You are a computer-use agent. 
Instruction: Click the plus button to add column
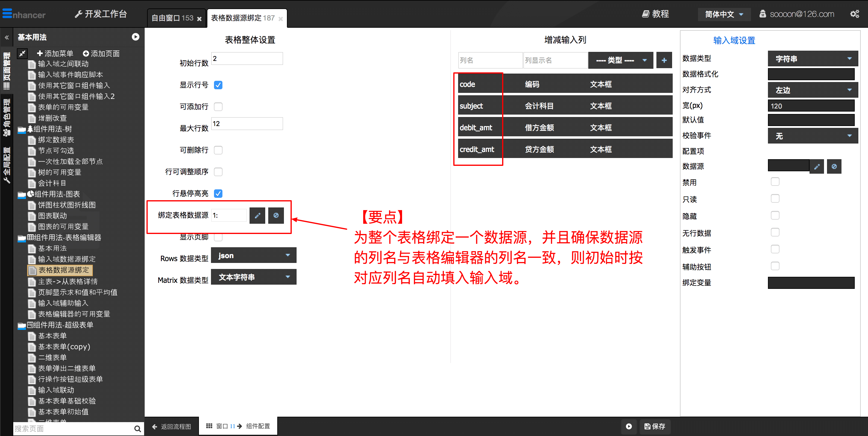pos(664,60)
